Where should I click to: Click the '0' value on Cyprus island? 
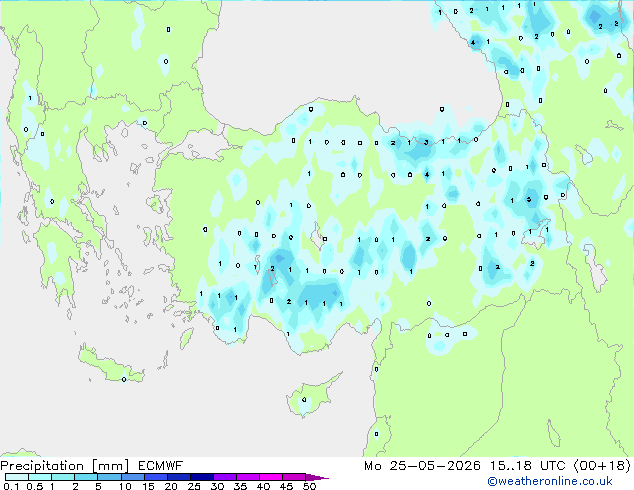[304, 400]
